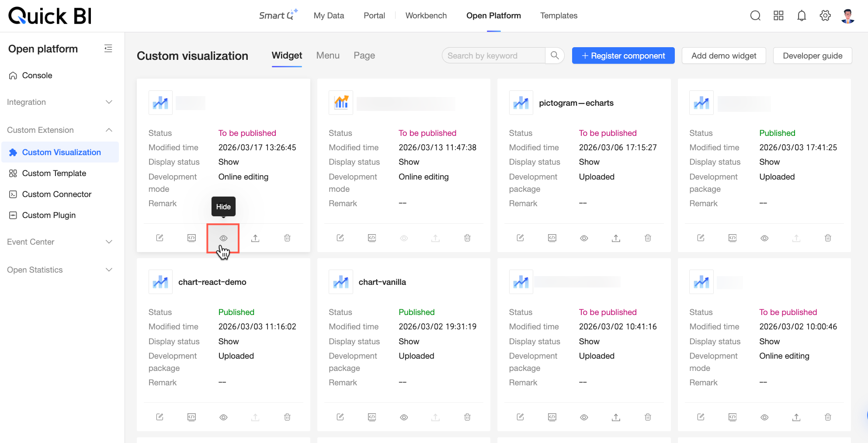This screenshot has height=443, width=868.
Task: Edit the chart-react-demo widget
Action: click(160, 417)
